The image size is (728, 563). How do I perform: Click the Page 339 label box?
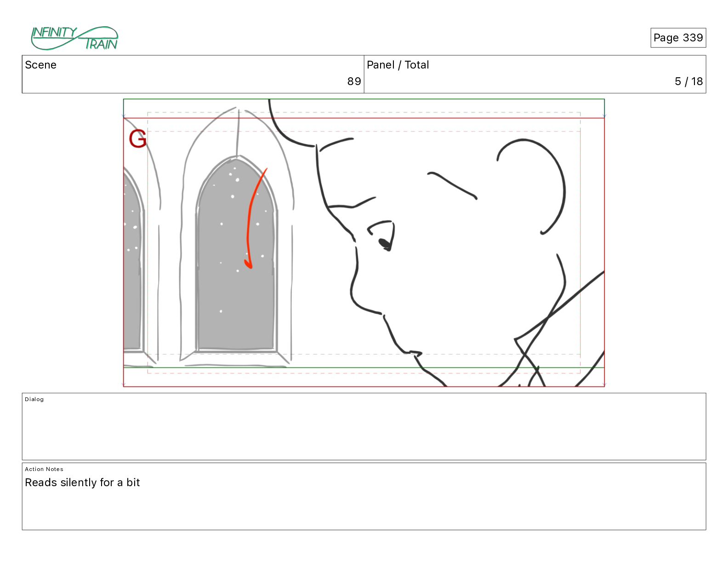pos(678,38)
